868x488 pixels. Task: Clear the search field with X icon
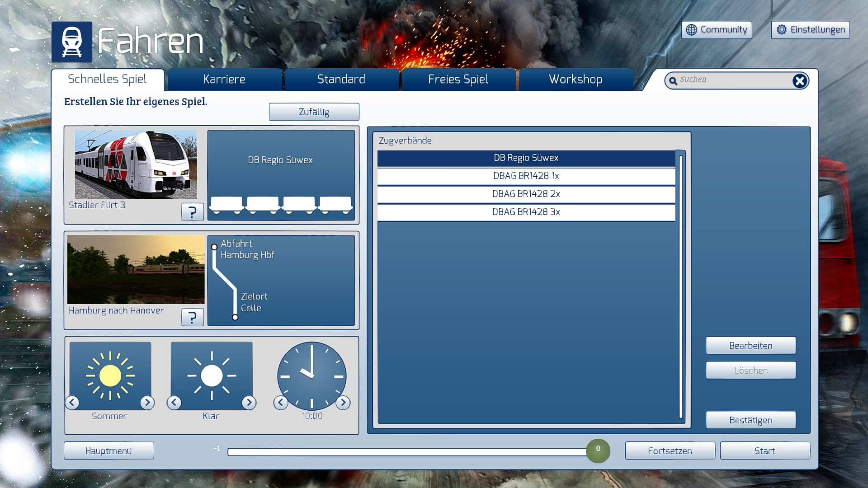[799, 81]
